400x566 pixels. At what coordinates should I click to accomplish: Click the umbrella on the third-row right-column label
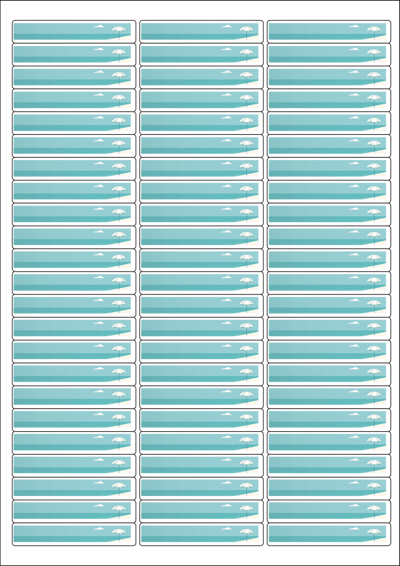[x=374, y=77]
